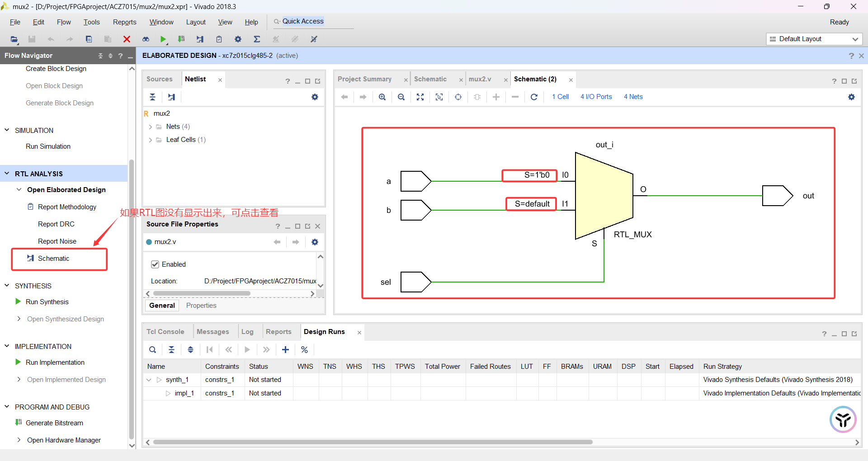Image resolution: width=868 pixels, height=461 pixels.
Task: Open the Default Layout dropdown
Action: click(814, 39)
